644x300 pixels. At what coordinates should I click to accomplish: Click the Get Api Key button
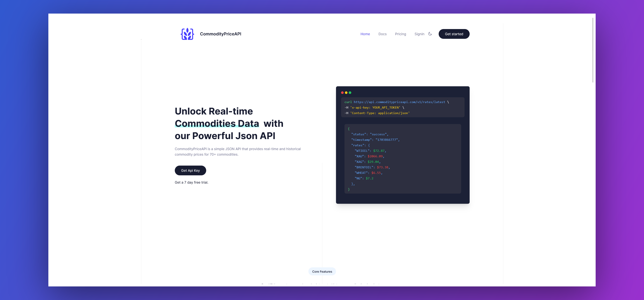[190, 170]
